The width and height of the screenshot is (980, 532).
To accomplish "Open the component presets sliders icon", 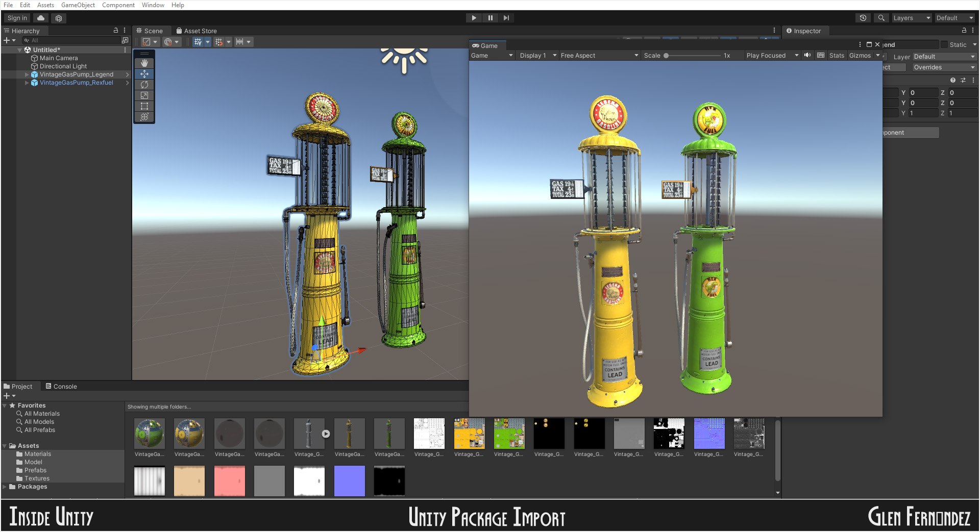I will coord(963,80).
